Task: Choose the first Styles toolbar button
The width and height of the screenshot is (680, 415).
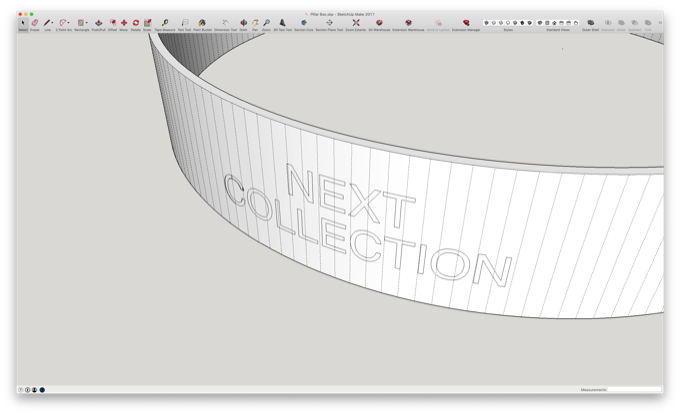Action: pyautogui.click(x=486, y=23)
